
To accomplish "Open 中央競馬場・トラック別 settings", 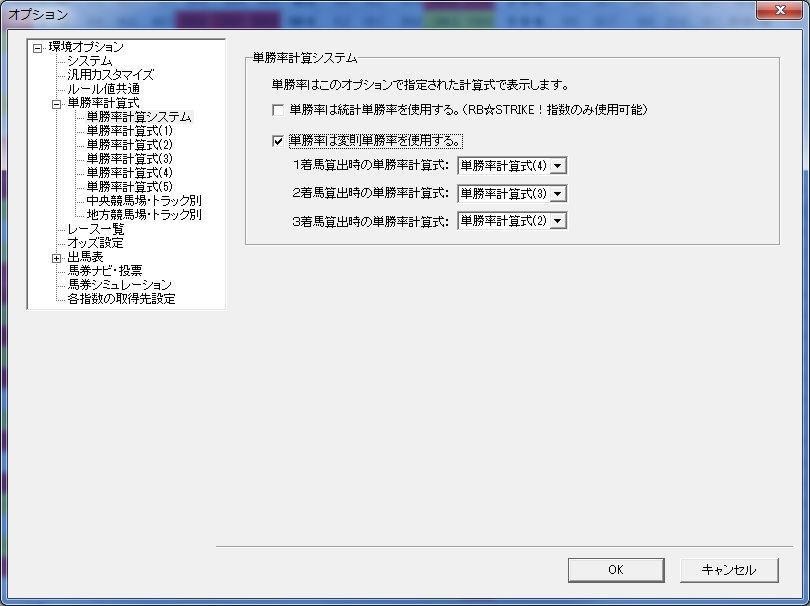I will (144, 200).
